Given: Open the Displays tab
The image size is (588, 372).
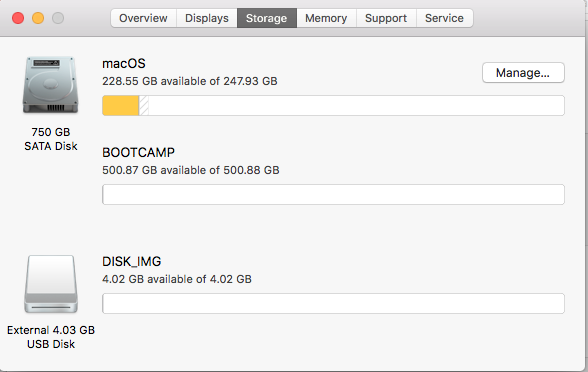Looking at the screenshot, I should (x=207, y=18).
